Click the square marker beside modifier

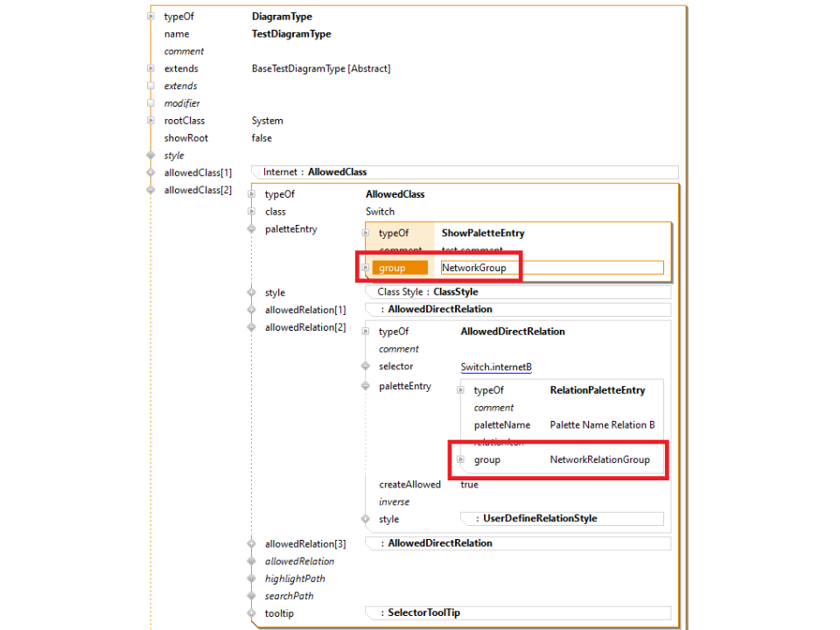coord(151,103)
